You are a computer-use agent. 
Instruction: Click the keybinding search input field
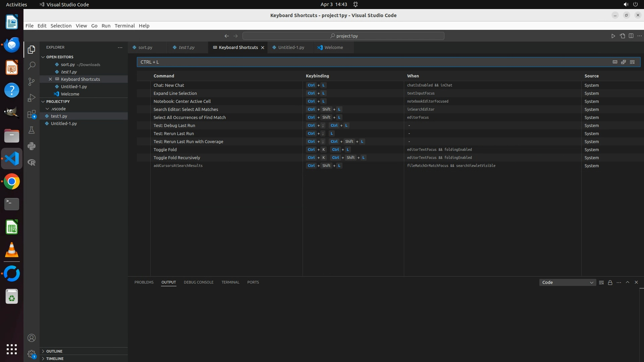coord(369,62)
